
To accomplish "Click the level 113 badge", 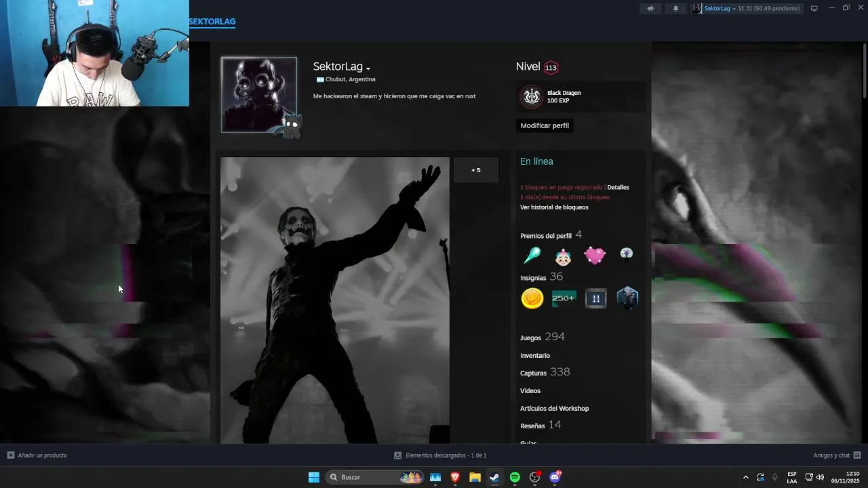I will pos(551,67).
